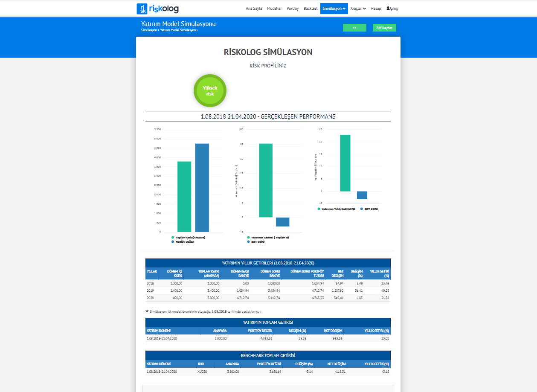Toggle BIST 30(%) legend under the total return chart
Image resolution: width=537 pixels, height=392 pixels.
click(x=257, y=242)
